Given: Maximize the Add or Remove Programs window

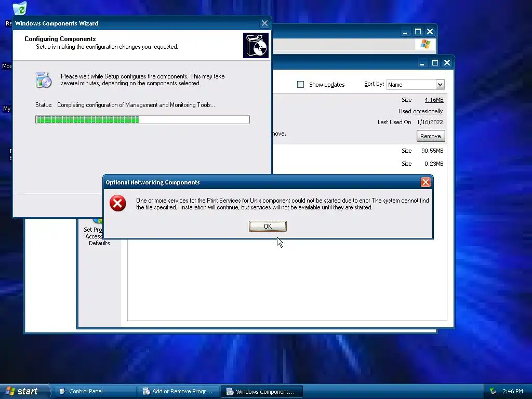Looking at the screenshot, I should 435,63.
